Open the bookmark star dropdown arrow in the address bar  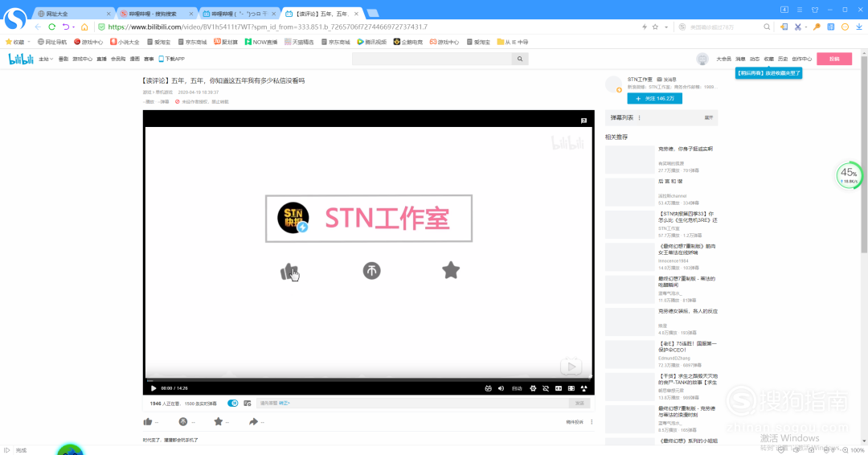pyautogui.click(x=666, y=27)
